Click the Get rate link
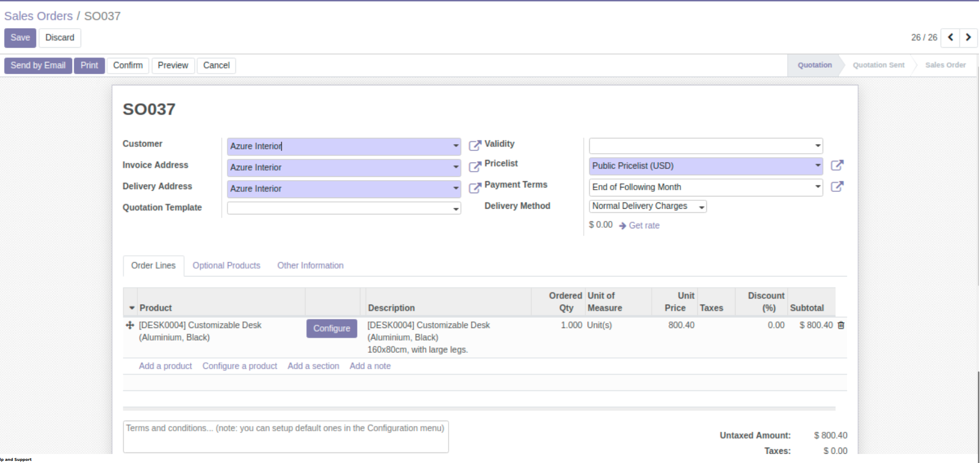Image resolution: width=980 pixels, height=463 pixels. tap(644, 226)
